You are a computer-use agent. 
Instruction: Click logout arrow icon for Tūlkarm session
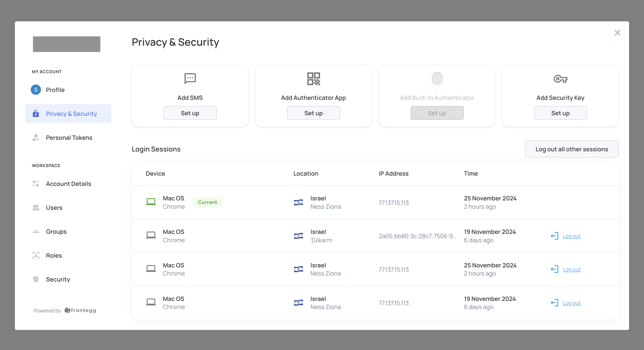[x=554, y=236]
